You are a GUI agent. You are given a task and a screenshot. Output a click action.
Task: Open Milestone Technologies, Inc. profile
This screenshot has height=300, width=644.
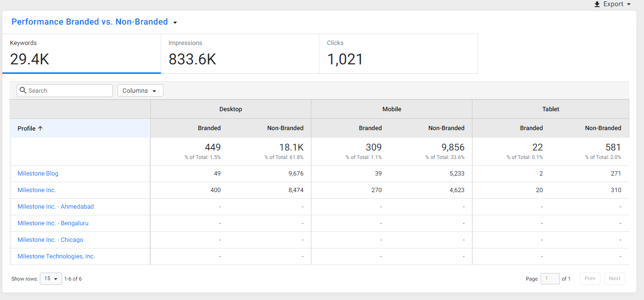pos(56,256)
